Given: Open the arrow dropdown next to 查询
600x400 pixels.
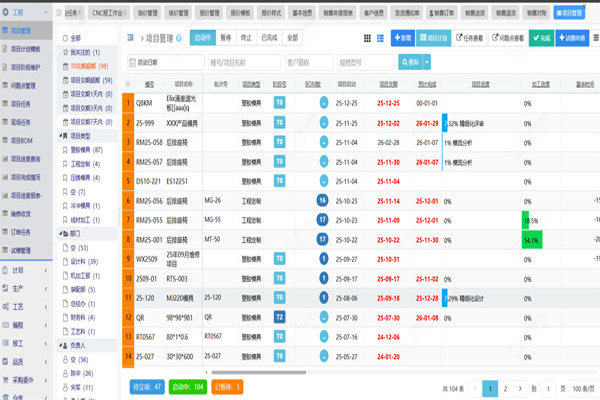Looking at the screenshot, I should pyautogui.click(x=427, y=62).
